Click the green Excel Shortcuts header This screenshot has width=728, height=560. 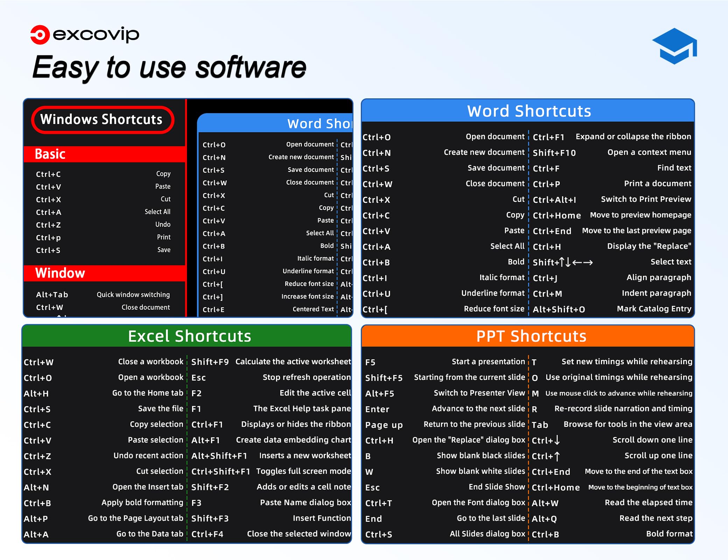coord(187,336)
